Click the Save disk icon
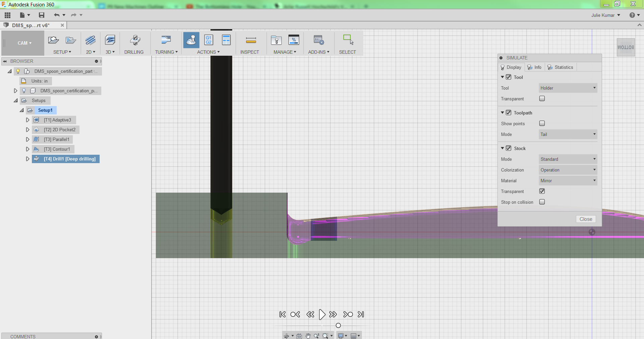This screenshot has height=339, width=644. click(x=42, y=15)
